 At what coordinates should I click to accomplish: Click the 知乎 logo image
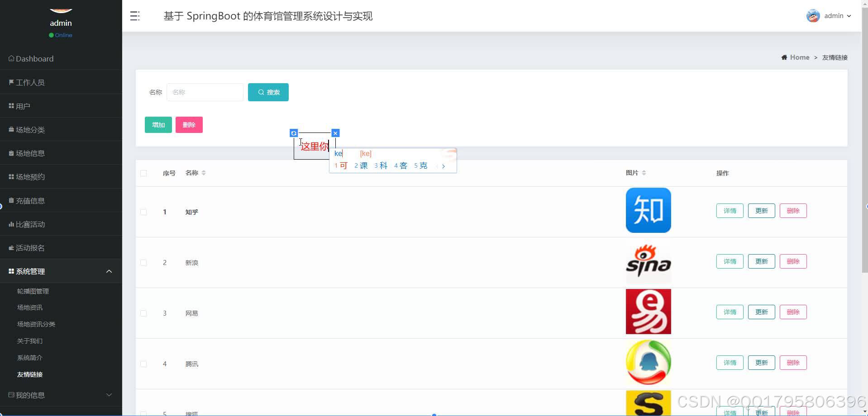click(x=648, y=210)
